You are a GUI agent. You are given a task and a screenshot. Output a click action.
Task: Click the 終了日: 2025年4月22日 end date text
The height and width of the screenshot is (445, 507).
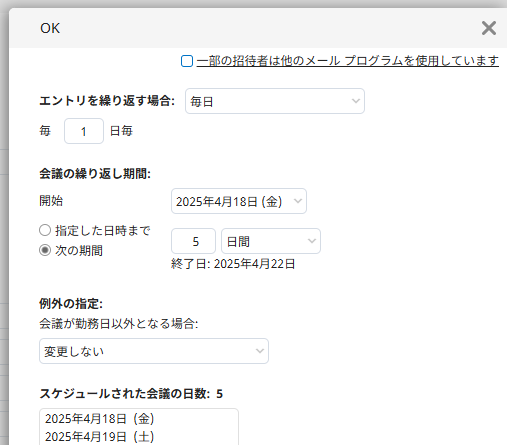pos(233,264)
